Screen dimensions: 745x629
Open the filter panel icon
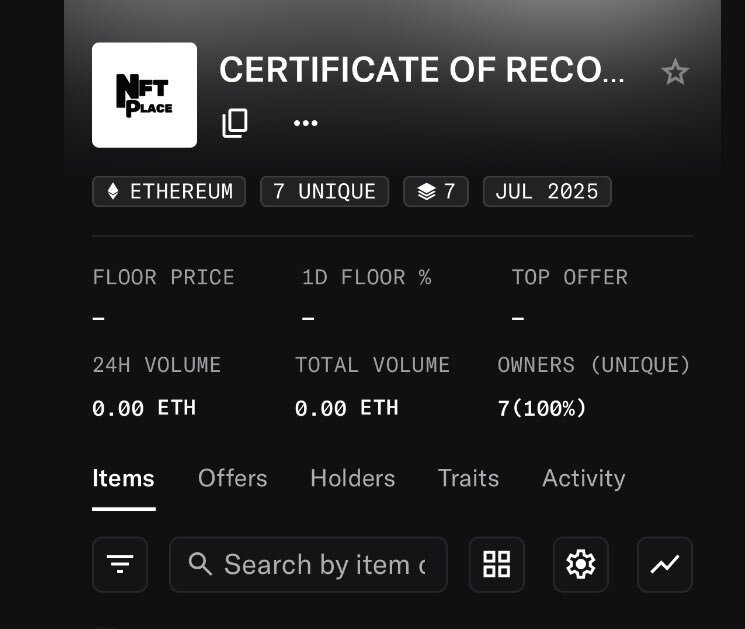coord(120,564)
